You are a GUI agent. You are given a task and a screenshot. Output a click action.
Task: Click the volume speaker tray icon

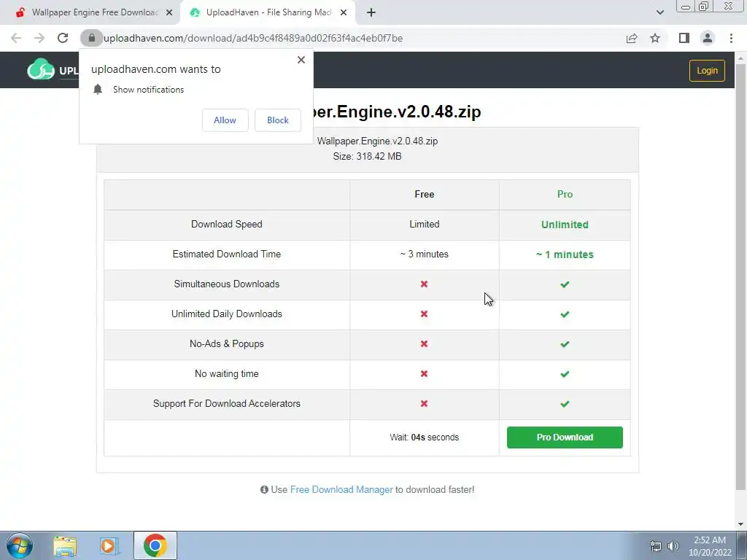(x=673, y=546)
